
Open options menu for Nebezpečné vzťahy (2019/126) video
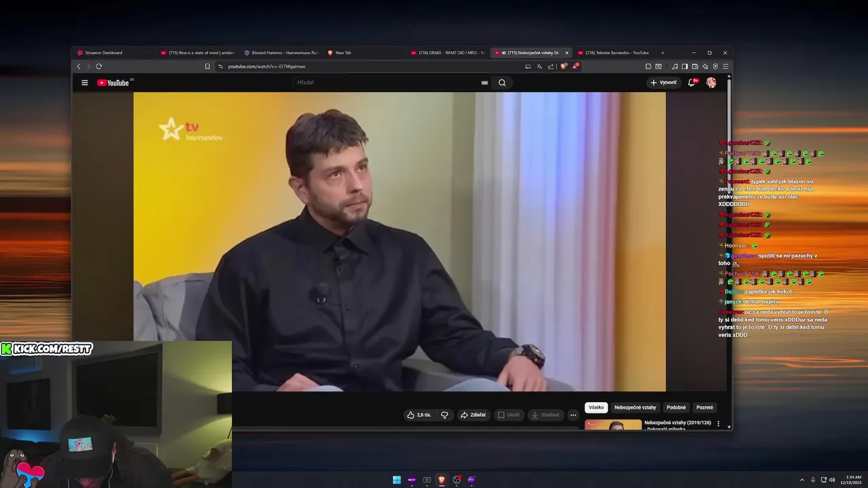(x=718, y=424)
